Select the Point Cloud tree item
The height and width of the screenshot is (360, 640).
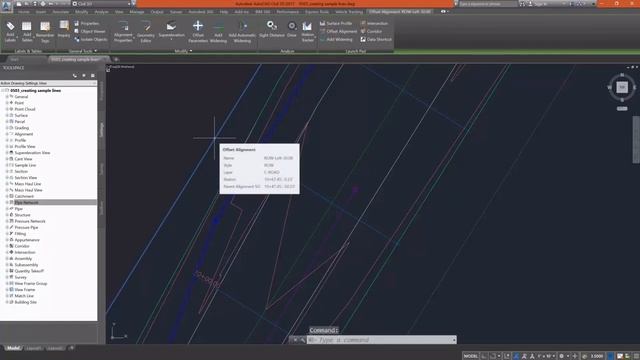(25, 109)
